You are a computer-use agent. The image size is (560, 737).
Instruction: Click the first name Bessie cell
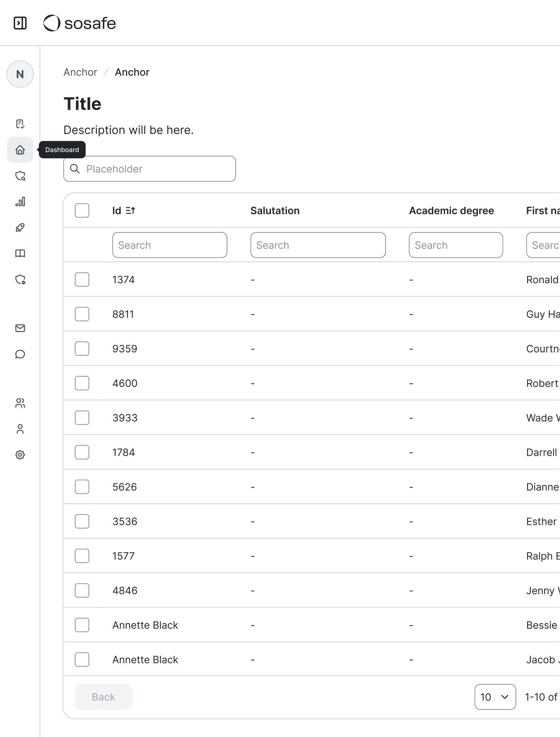point(542,625)
